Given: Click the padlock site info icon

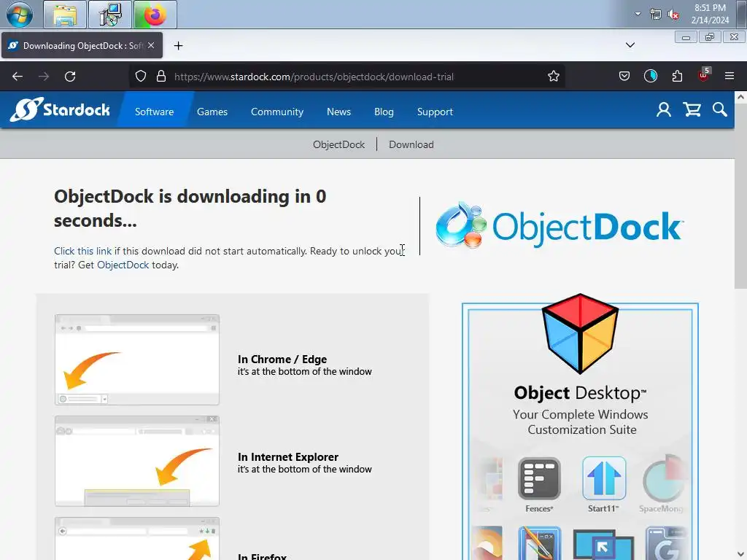Looking at the screenshot, I should [161, 76].
